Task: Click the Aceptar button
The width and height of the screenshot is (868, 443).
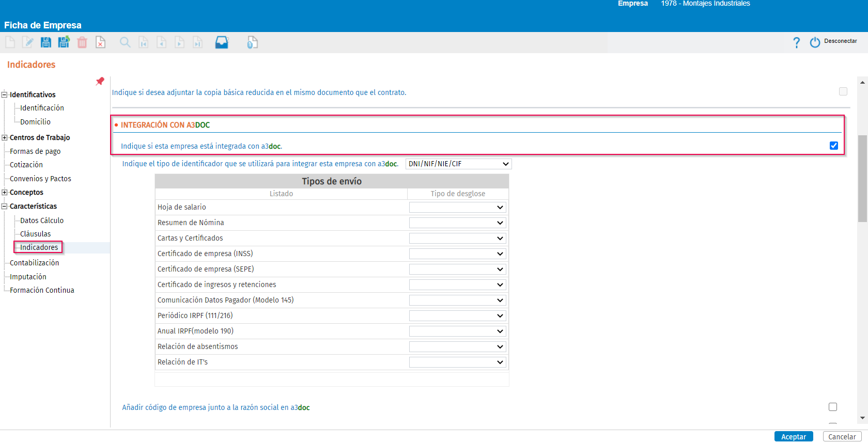Action: point(794,437)
